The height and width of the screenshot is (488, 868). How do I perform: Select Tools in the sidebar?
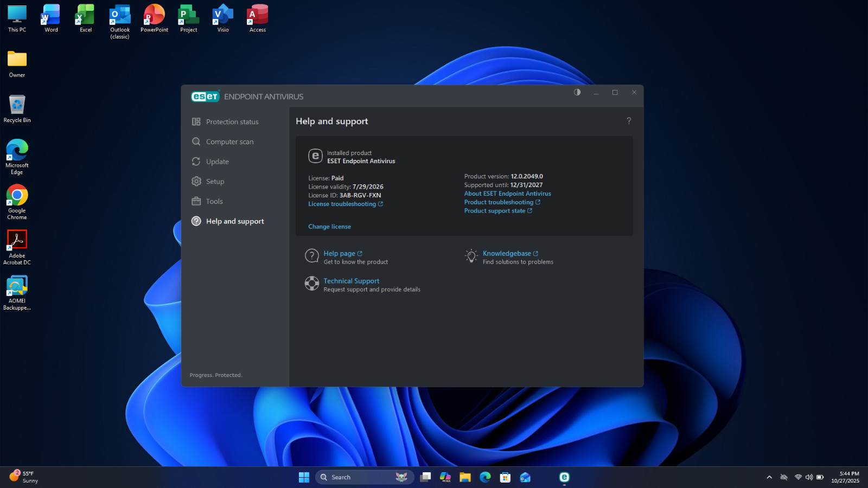[207, 201]
